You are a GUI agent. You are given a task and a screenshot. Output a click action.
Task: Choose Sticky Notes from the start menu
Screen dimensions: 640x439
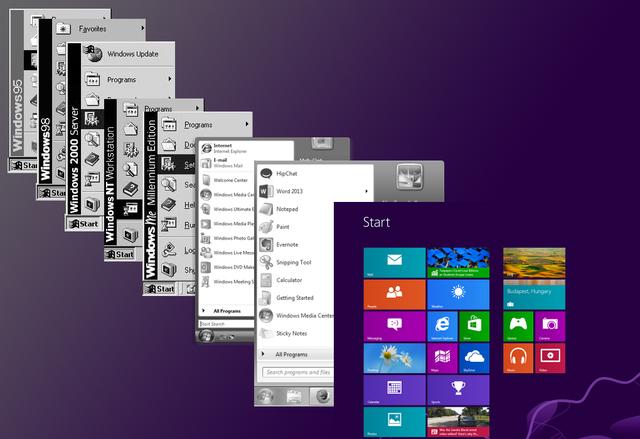(292, 333)
